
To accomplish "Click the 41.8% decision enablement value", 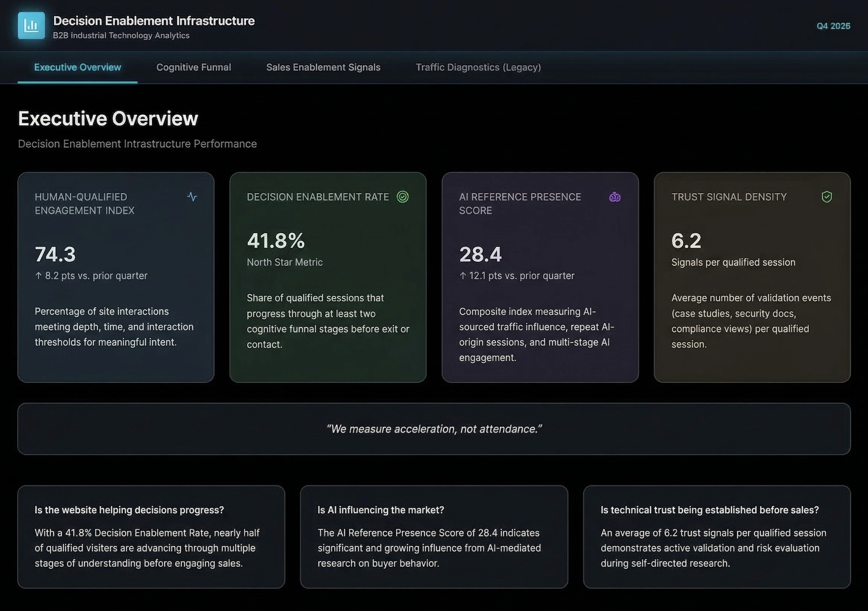I will click(276, 240).
